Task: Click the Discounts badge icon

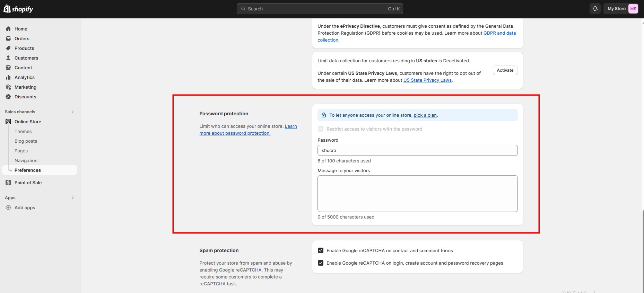Action: (8, 97)
